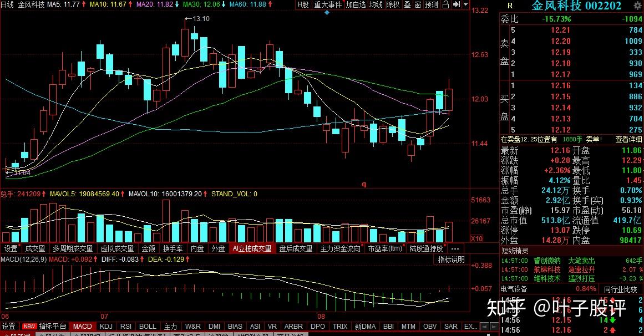Open quote panel settings gear icon

pyautogui.click(x=637, y=5)
